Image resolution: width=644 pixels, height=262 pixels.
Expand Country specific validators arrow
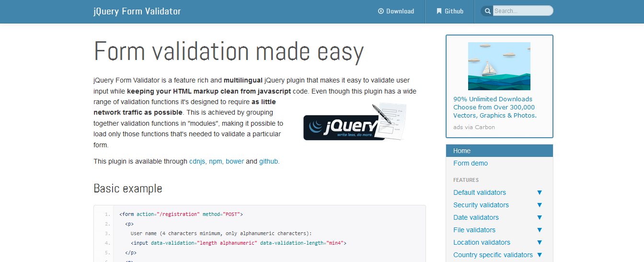click(540, 255)
